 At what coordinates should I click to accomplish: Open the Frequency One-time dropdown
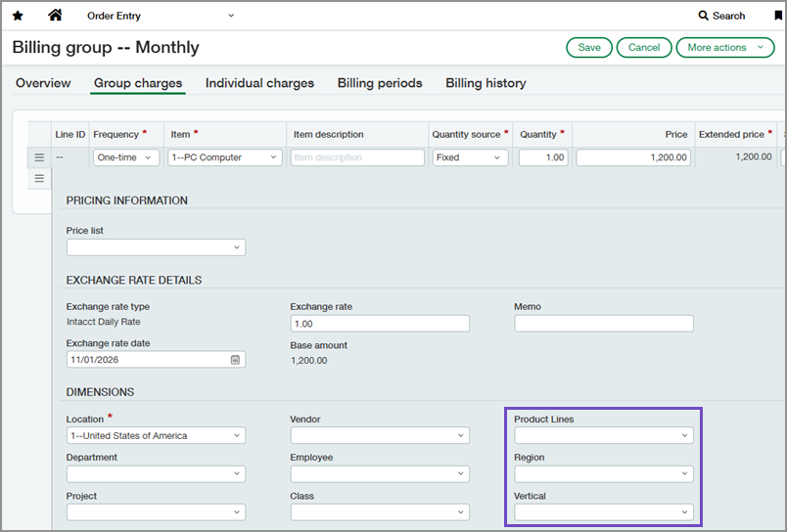(126, 157)
